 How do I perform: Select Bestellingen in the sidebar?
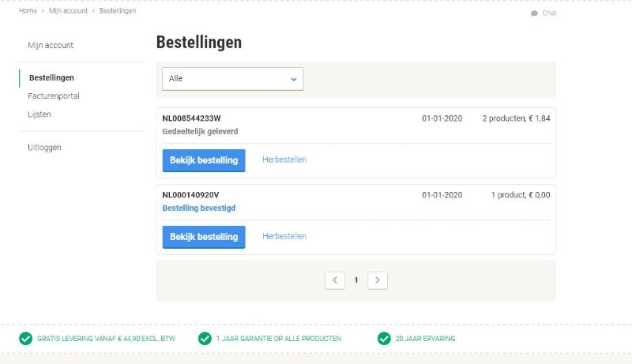51,77
